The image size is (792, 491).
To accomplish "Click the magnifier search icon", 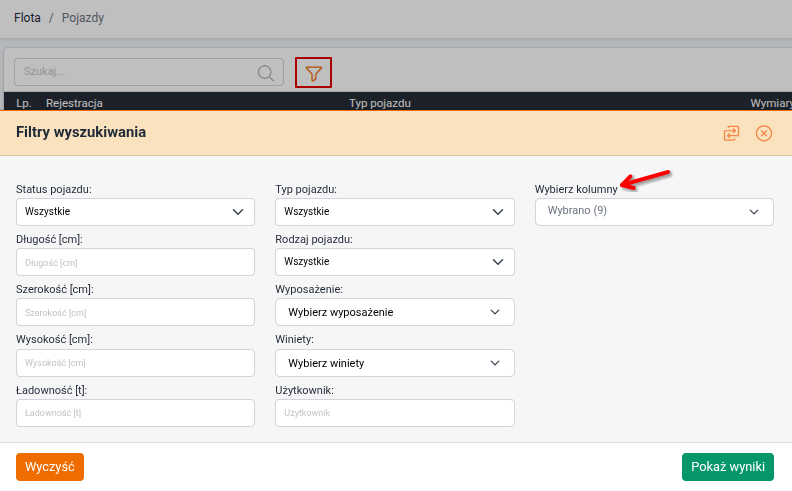I will click(x=266, y=73).
